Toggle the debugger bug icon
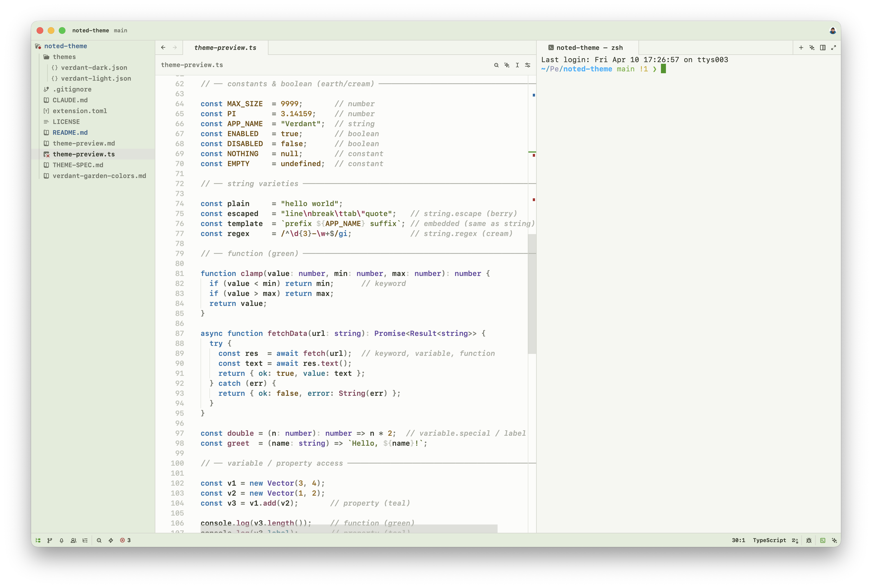The width and height of the screenshot is (872, 588). tap(809, 540)
